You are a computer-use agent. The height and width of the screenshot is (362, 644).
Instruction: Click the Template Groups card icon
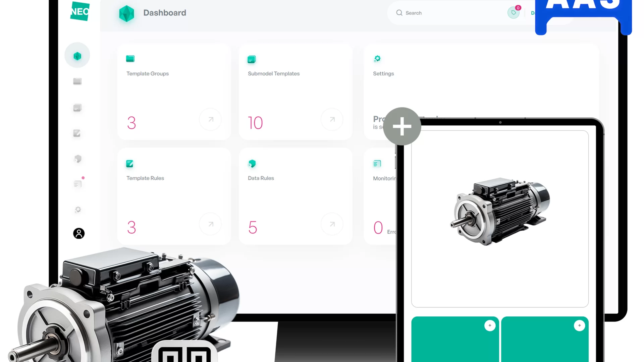[130, 59]
